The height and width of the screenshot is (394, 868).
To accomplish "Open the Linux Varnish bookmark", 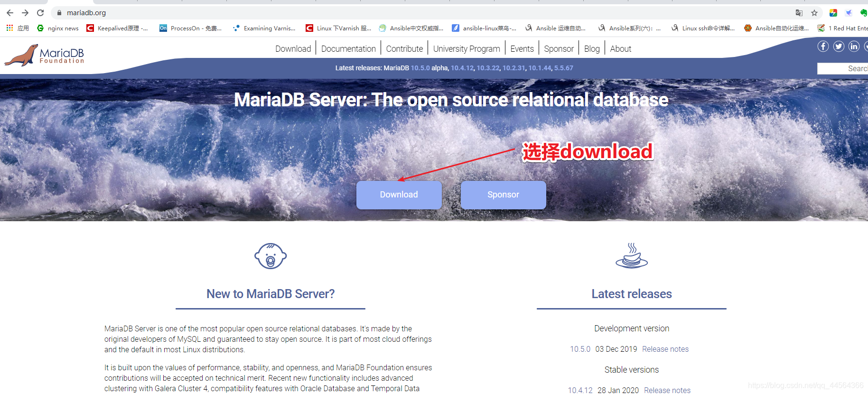I will click(338, 28).
